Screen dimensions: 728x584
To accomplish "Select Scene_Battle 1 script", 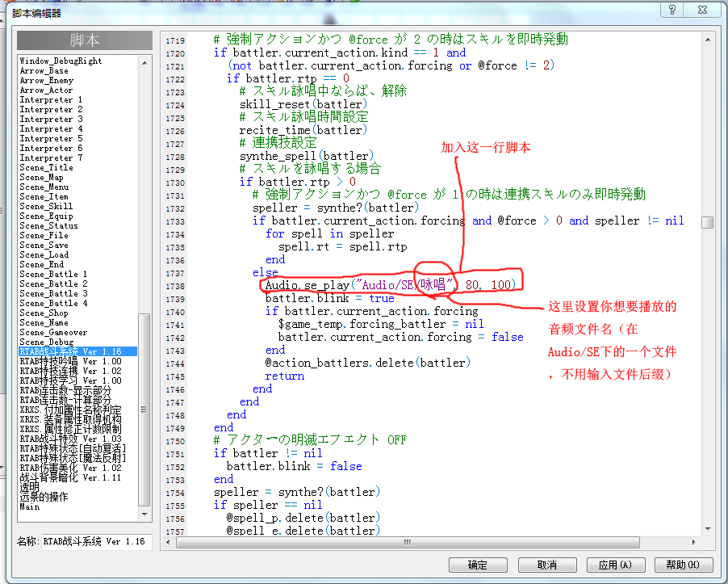I will pyautogui.click(x=53, y=274).
